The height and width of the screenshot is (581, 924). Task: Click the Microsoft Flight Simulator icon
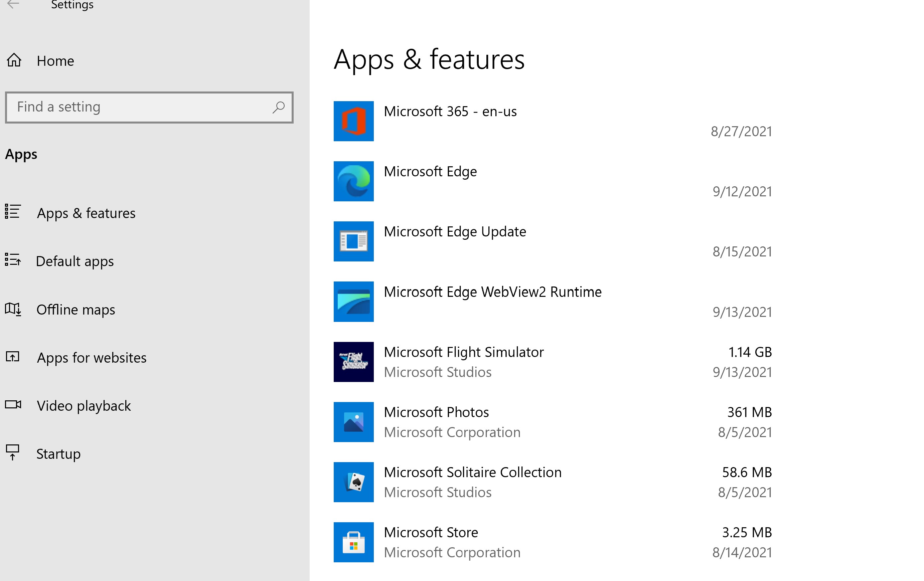point(353,362)
